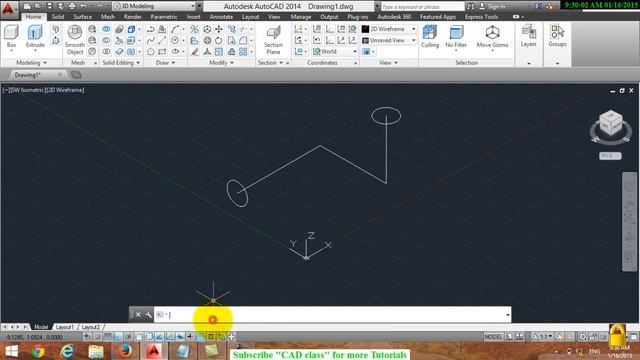Open the Groups panel button
The image size is (640, 360).
[x=557, y=36]
